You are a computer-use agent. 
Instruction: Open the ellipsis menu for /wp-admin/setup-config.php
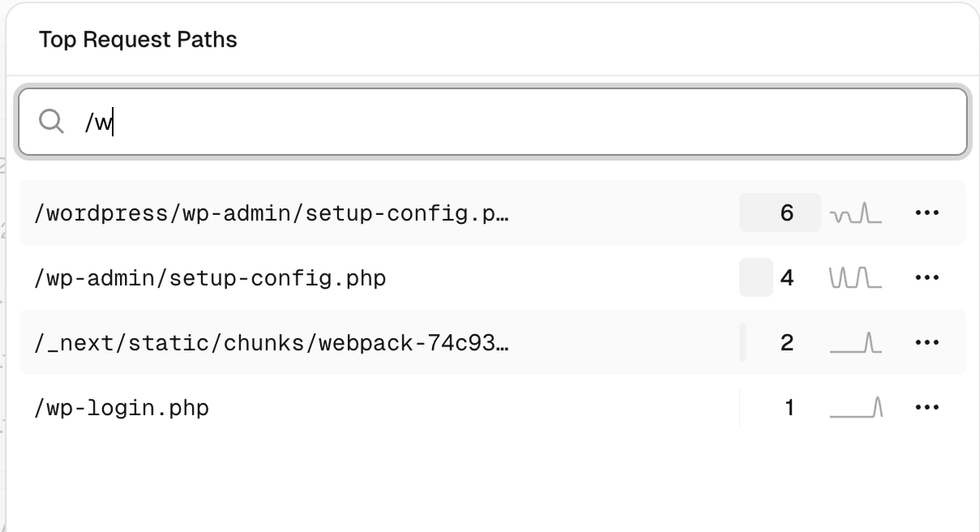coord(927,278)
